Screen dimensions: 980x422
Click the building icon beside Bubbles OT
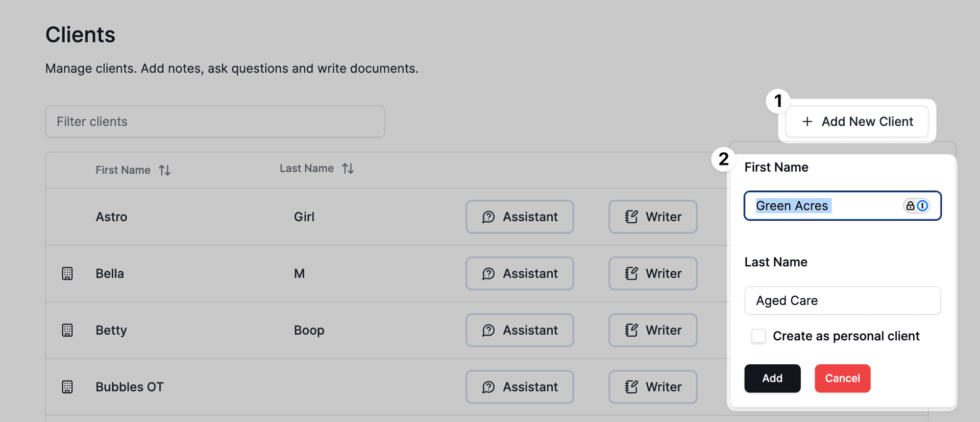(67, 387)
